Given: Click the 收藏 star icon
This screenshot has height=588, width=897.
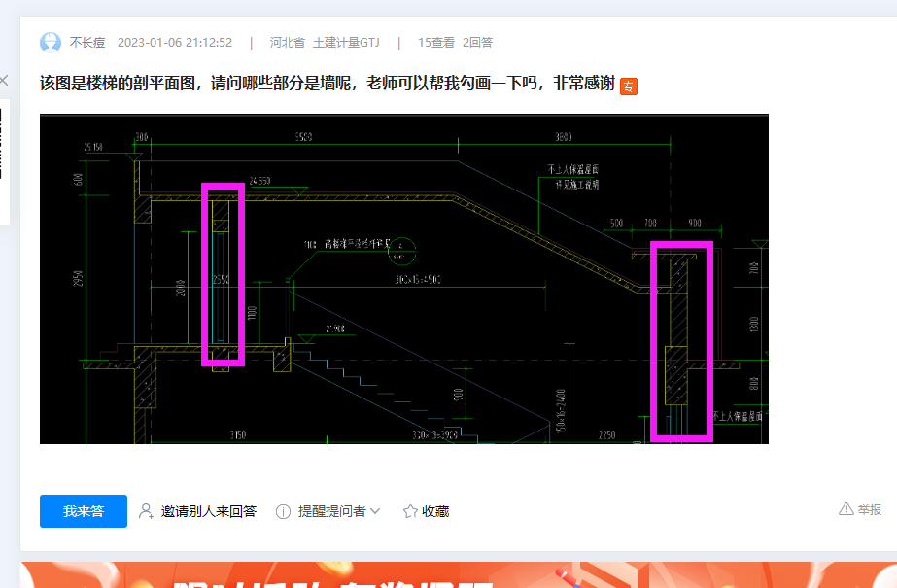Looking at the screenshot, I should click(409, 511).
